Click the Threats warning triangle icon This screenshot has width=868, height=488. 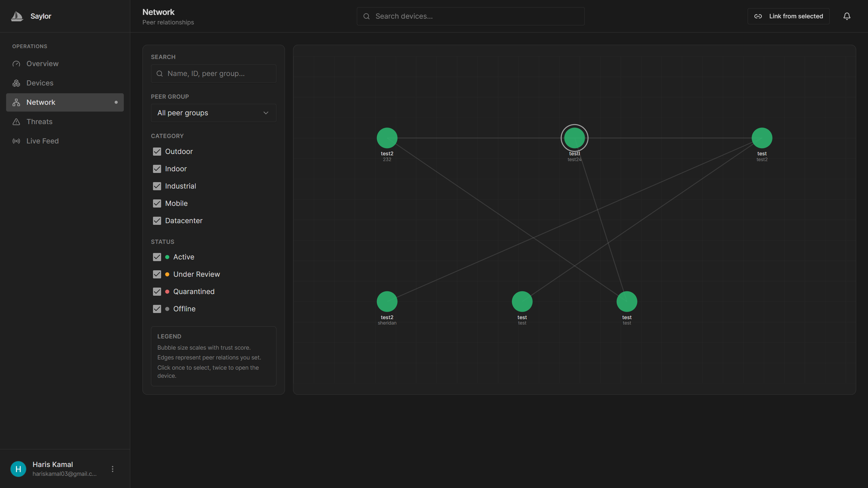[16, 122]
